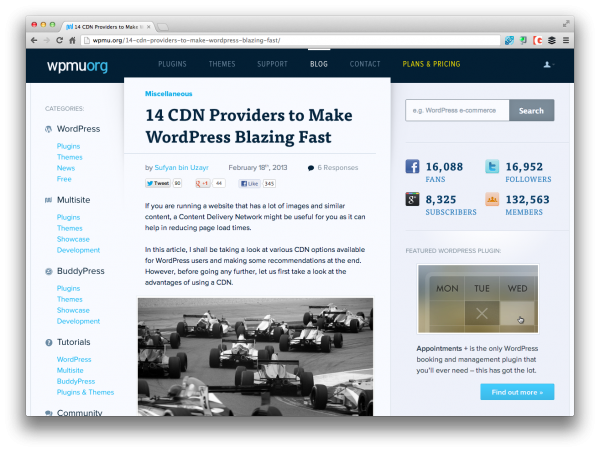The height and width of the screenshot is (452, 600).
Task: Click the blue globe extension icon
Action: point(509,40)
